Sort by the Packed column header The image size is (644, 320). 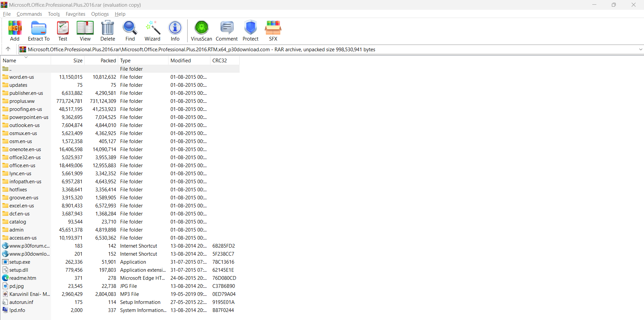pos(108,61)
